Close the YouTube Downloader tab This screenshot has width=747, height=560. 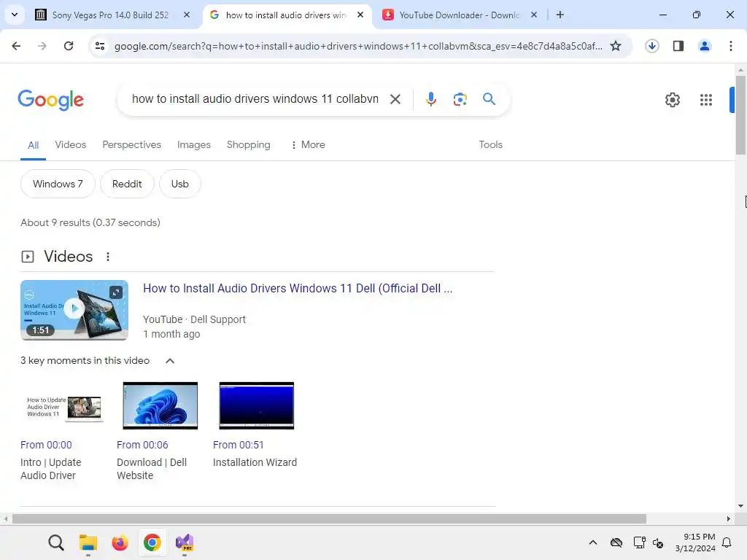click(534, 15)
